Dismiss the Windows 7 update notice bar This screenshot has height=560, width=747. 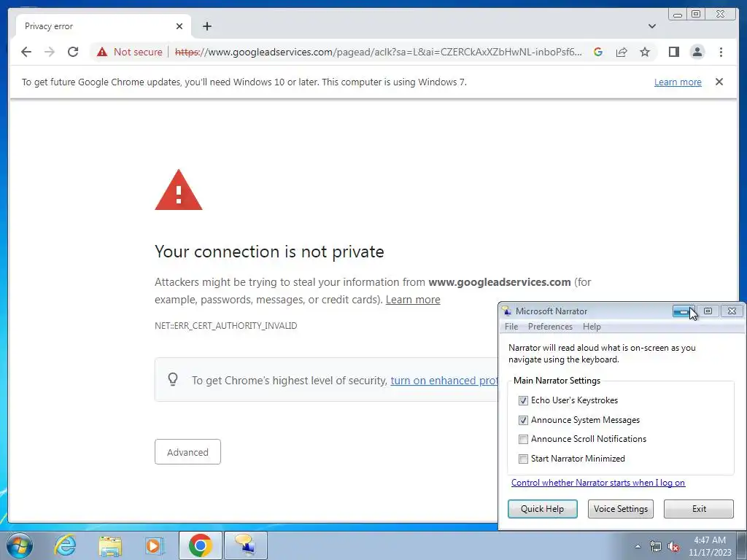pyautogui.click(x=719, y=82)
